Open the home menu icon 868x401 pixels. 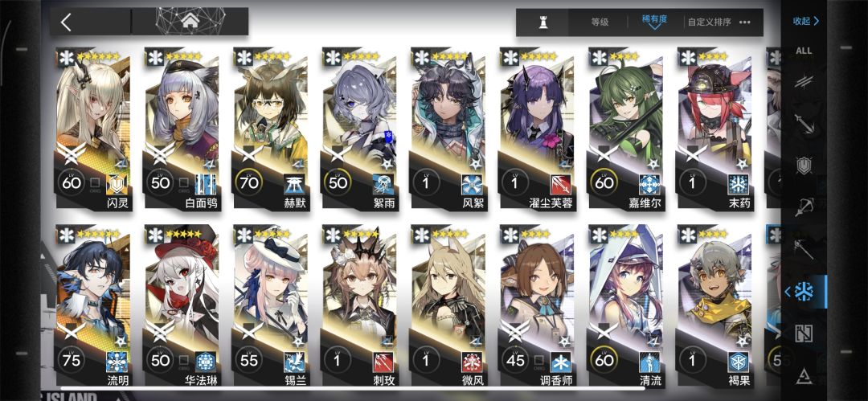tap(190, 22)
